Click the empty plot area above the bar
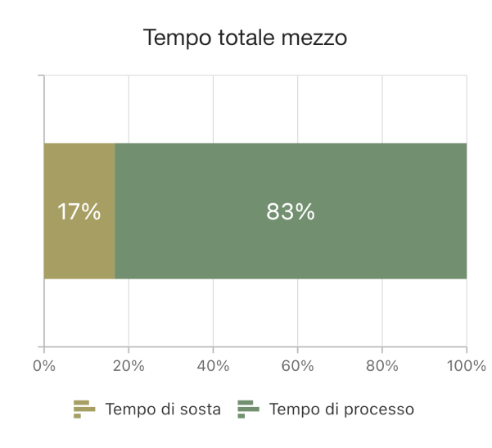The image size is (492, 448). (255, 109)
